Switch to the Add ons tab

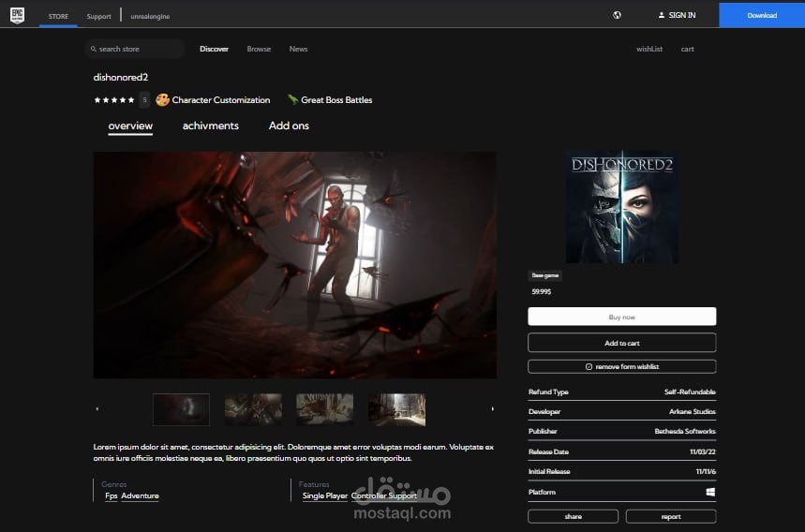289,126
